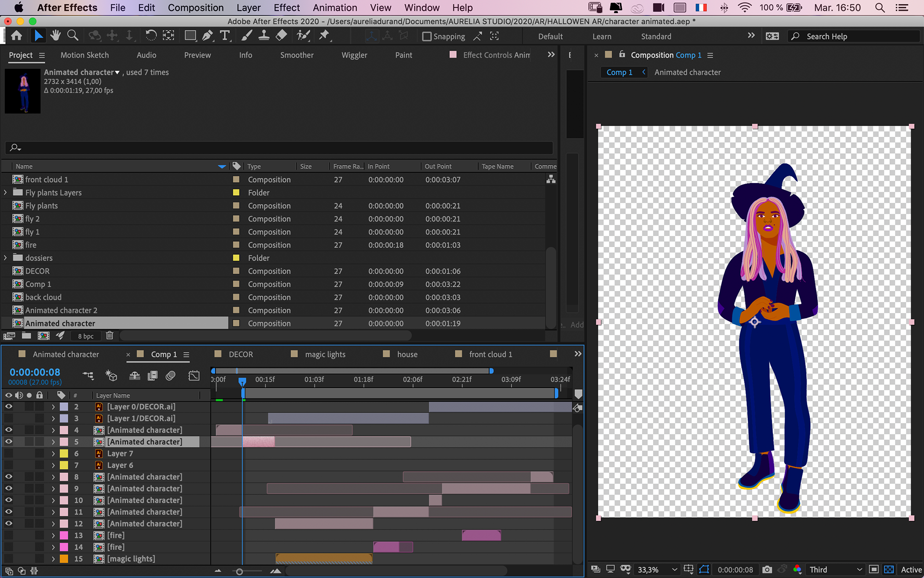This screenshot has width=924, height=578.
Task: Switch to the Learn workspace
Action: [602, 37]
